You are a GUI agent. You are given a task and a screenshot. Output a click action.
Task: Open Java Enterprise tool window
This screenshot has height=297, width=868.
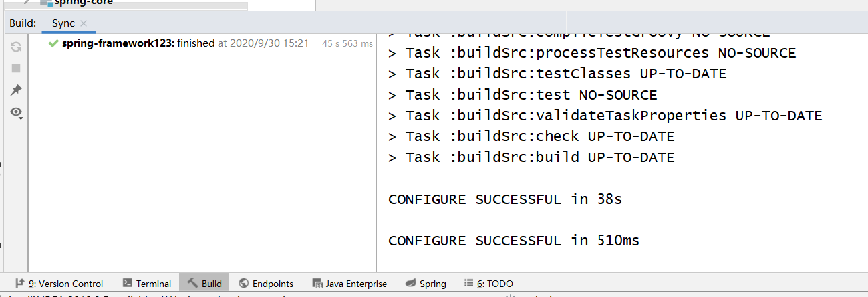349,284
